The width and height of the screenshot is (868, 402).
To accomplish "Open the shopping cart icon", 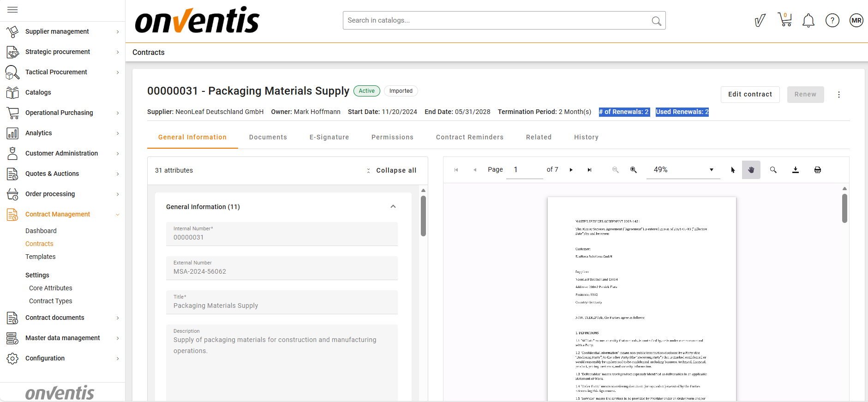I will click(x=784, y=20).
